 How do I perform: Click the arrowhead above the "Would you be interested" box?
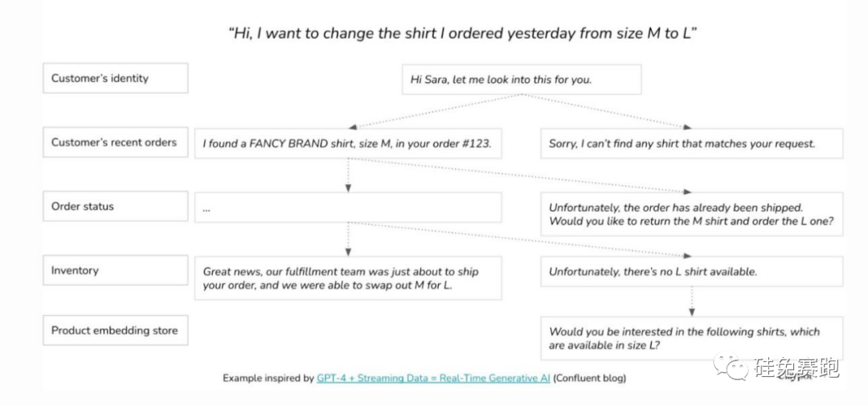click(691, 311)
